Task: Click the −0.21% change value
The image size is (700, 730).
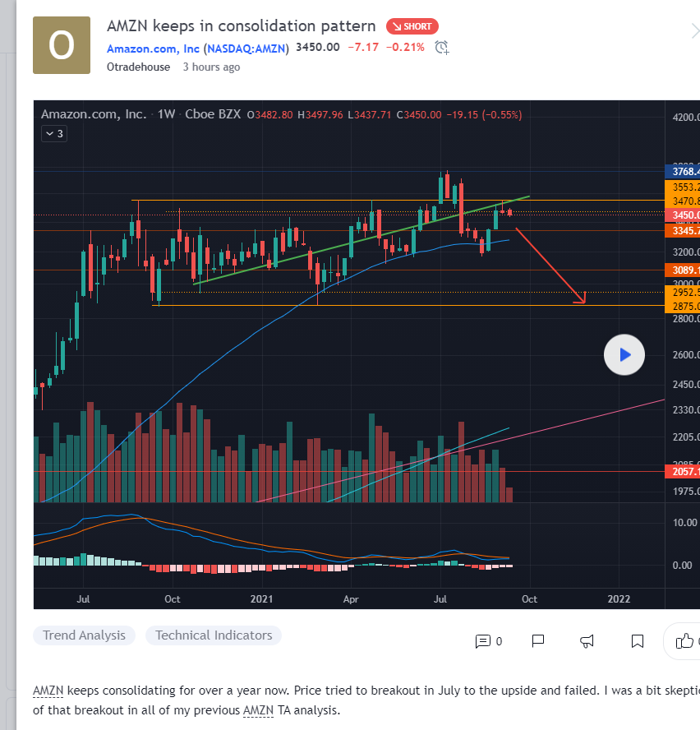Action: pyautogui.click(x=405, y=48)
